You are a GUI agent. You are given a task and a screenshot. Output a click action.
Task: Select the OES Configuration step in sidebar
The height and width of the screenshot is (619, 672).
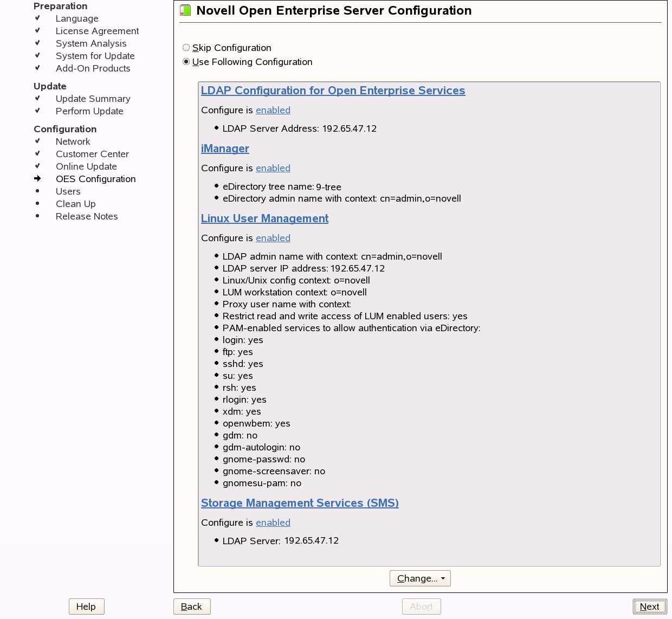pyautogui.click(x=95, y=179)
